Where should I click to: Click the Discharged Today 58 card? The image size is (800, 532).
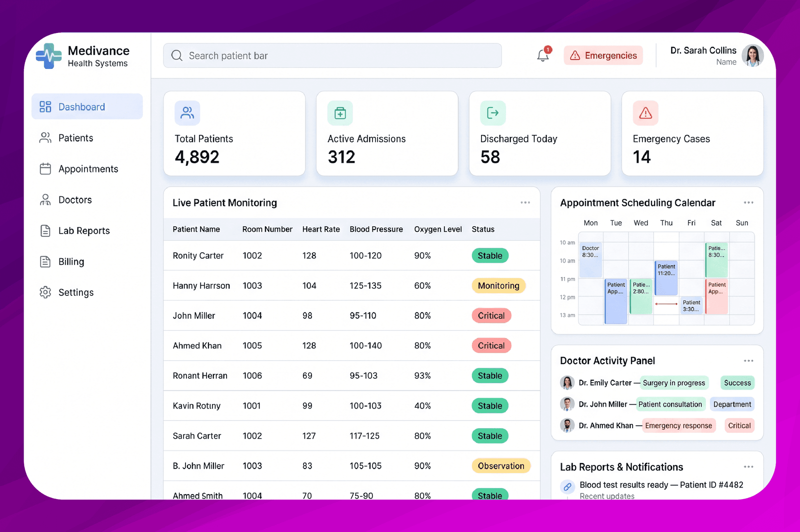coord(540,133)
